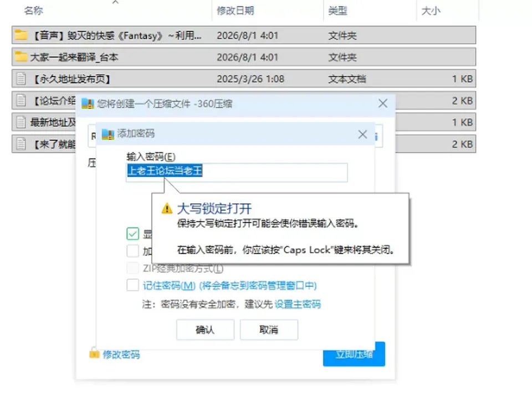Image resolution: width=532 pixels, height=407 pixels.
Task: Confirm password with 确认 button
Action: point(205,329)
